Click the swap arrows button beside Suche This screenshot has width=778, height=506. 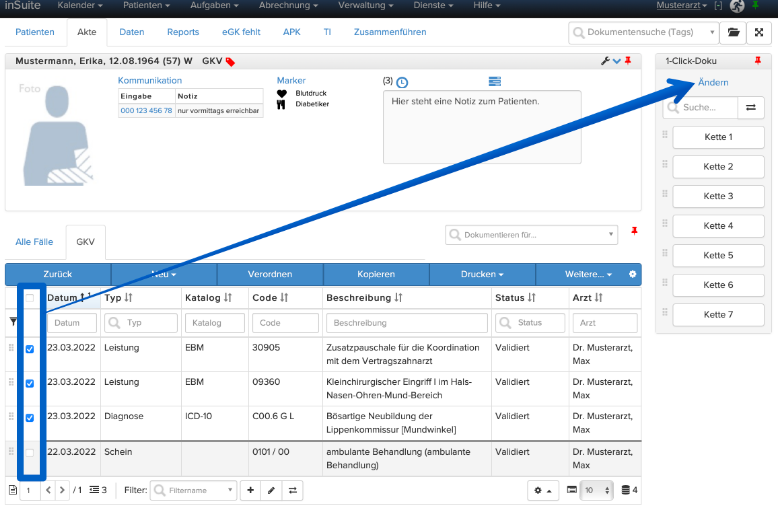tap(751, 107)
